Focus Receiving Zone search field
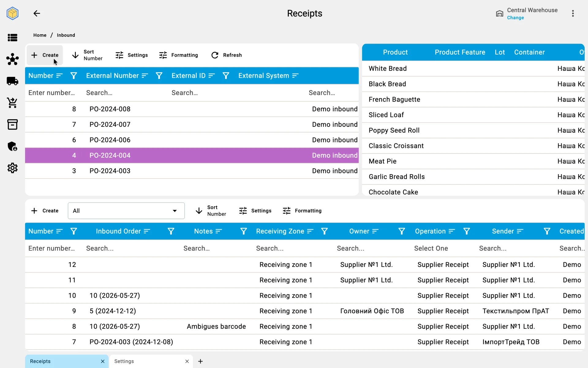 292,248
